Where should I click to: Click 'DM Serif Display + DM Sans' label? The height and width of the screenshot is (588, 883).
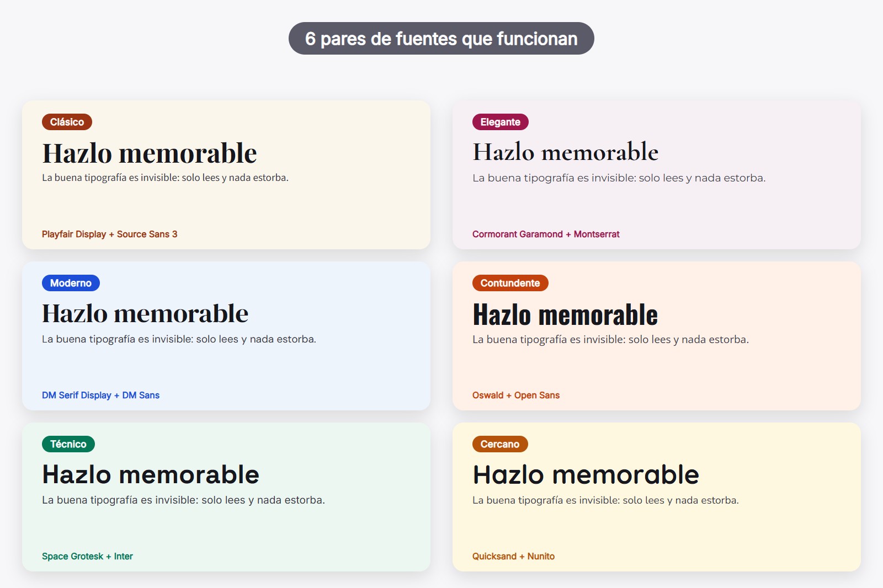pyautogui.click(x=100, y=395)
